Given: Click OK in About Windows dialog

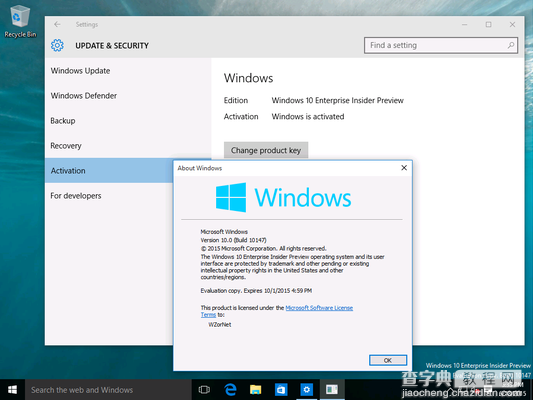Looking at the screenshot, I should 388,360.
